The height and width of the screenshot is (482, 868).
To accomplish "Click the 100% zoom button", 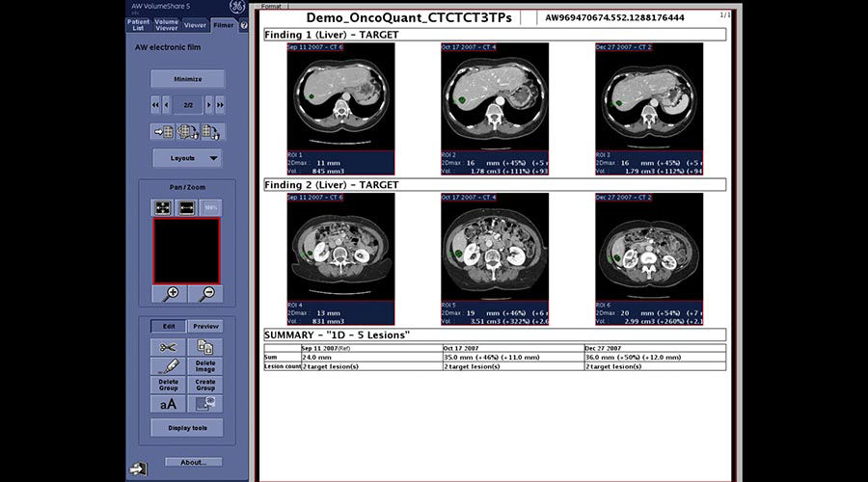I will click(x=210, y=207).
